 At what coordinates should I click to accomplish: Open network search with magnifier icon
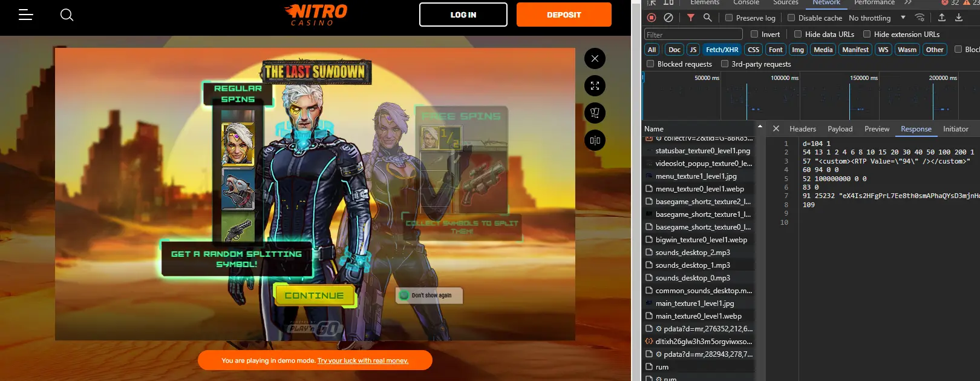tap(707, 18)
